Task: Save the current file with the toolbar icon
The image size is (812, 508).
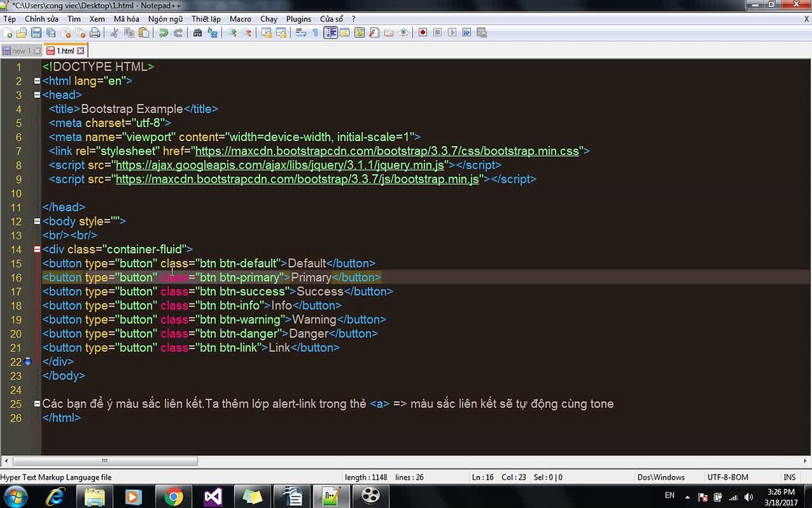Action: pos(36,32)
